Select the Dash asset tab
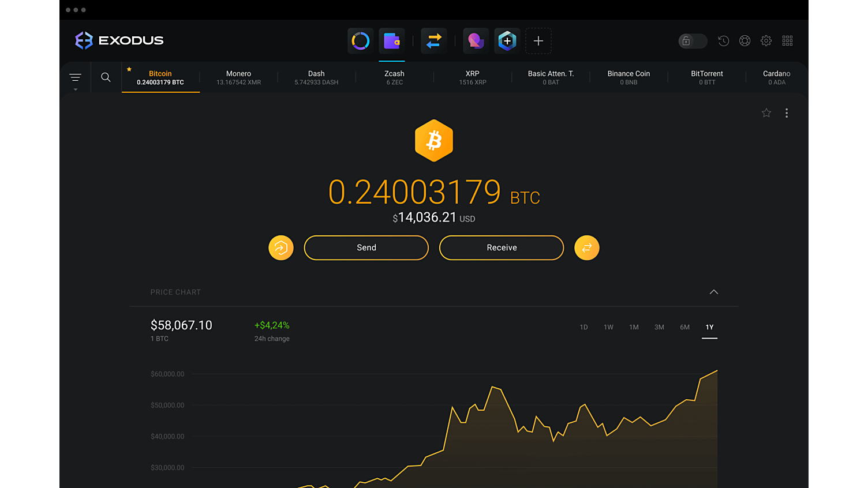The width and height of the screenshot is (868, 488). coord(316,78)
